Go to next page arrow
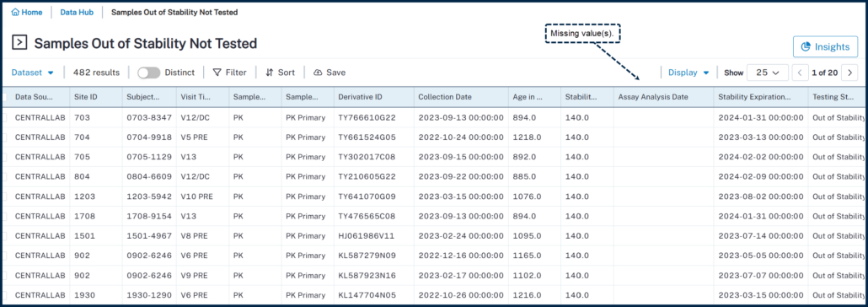Image resolution: width=868 pixels, height=307 pixels. (x=849, y=73)
